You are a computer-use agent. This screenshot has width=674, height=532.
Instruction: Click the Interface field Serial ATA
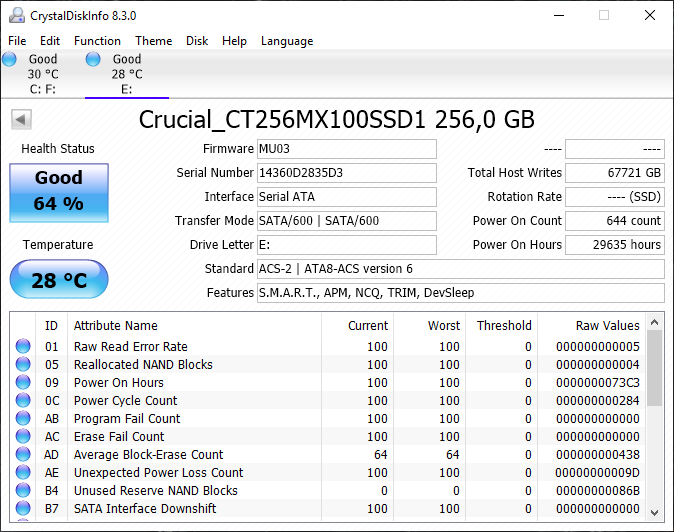click(x=347, y=197)
